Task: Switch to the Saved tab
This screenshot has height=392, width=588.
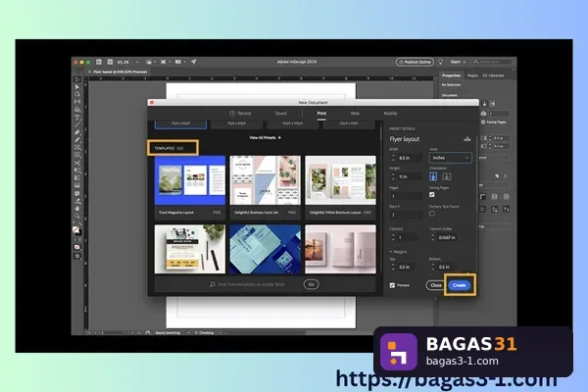Action: [x=281, y=114]
